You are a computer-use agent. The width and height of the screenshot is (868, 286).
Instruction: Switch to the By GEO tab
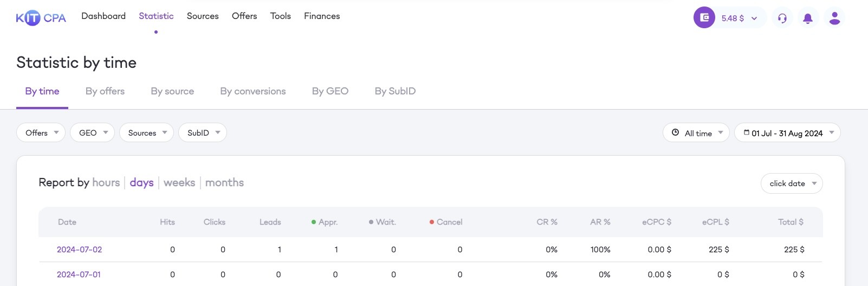(330, 91)
